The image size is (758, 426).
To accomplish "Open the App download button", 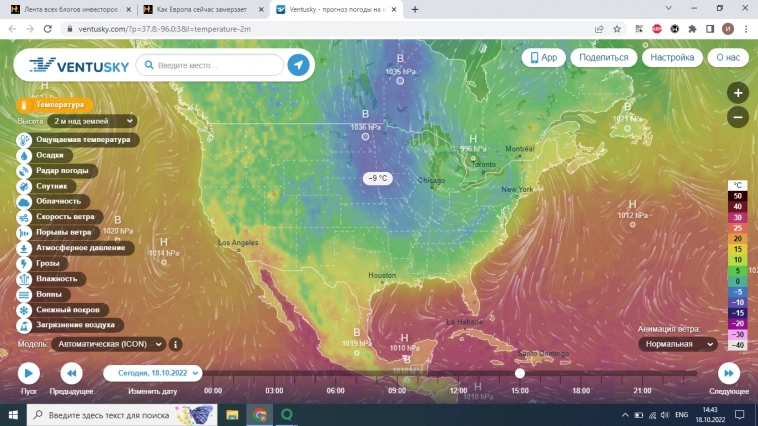I will pos(544,58).
